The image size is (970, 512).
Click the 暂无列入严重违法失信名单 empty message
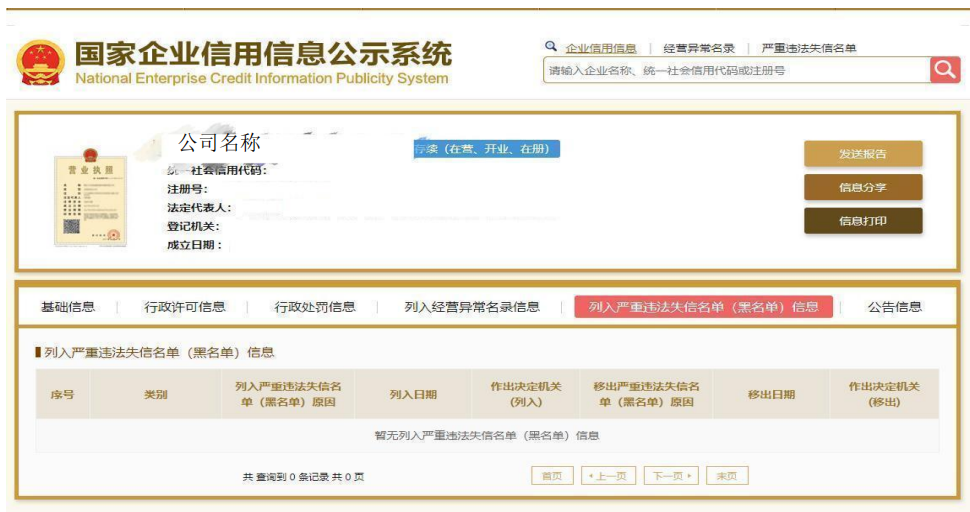point(487,435)
